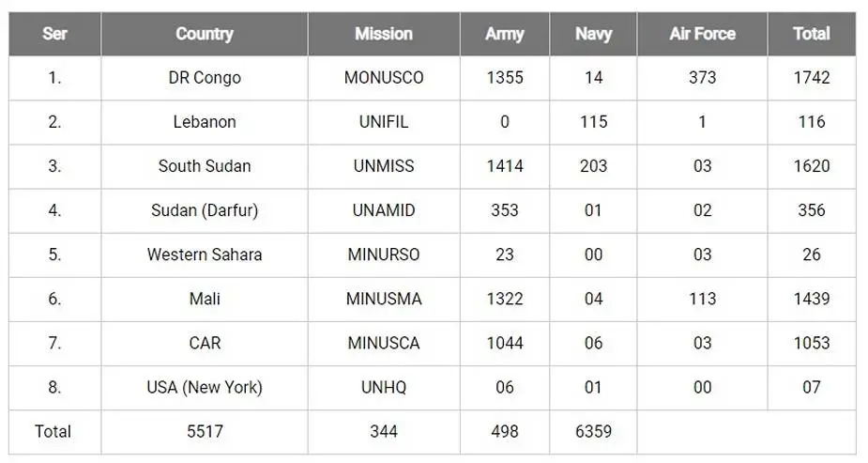Click the South Sudan cell
Image resolution: width=868 pixels, height=463 pixels.
(204, 166)
